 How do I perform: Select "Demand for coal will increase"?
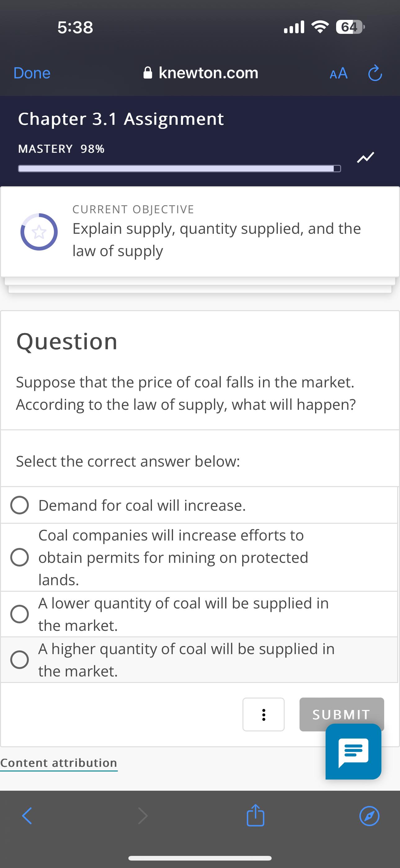pos(20,505)
